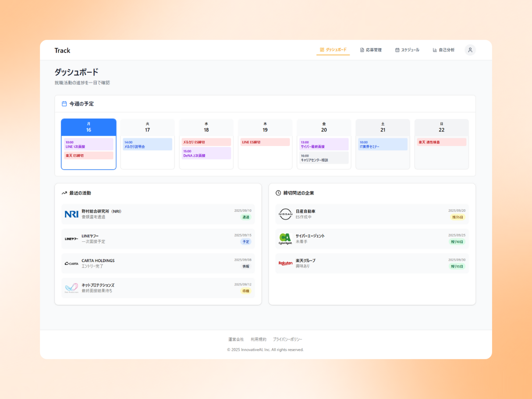The image size is (532, 399).
Task: Click the Nissan logo in deadline list
Action: [x=285, y=214]
